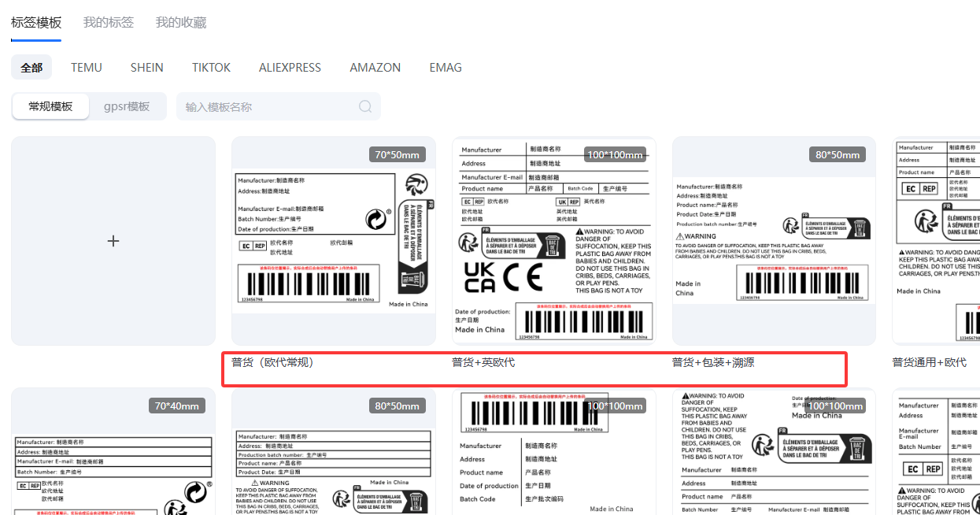Click the 普货+英欧代 template name
Image resolution: width=980 pixels, height=515 pixels.
[x=483, y=362]
